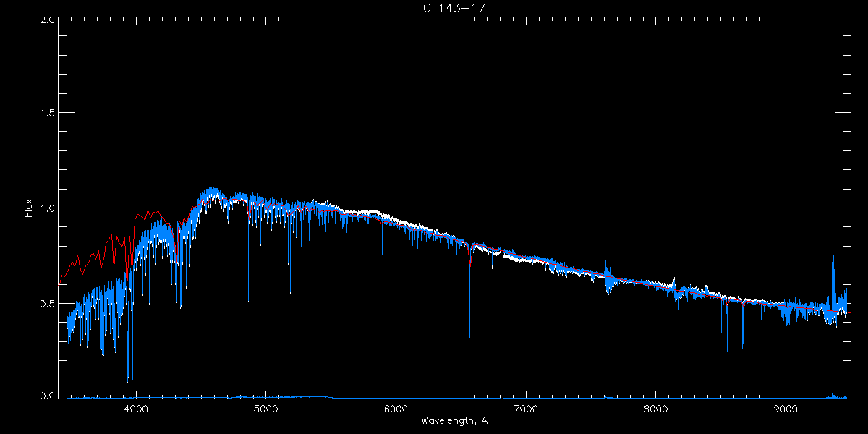Click the 0.0 y-axis tick label
This screenshot has height=434, width=868.
pos(46,396)
